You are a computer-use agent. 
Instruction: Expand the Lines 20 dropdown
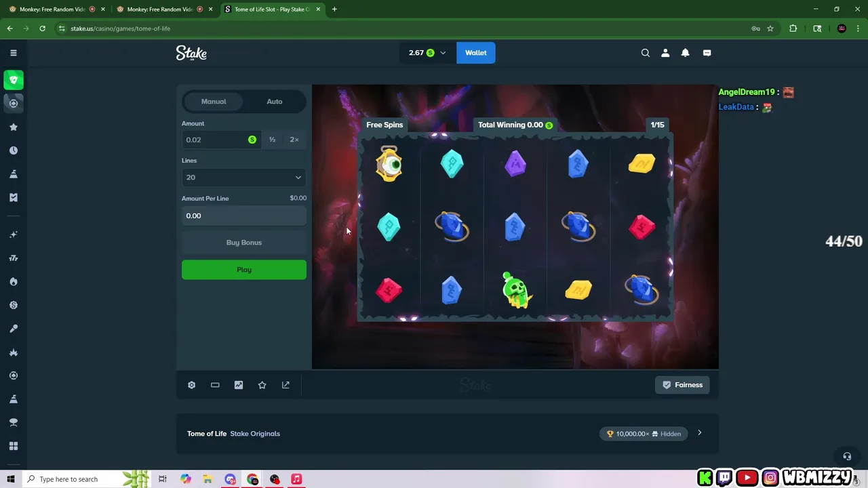tap(244, 178)
